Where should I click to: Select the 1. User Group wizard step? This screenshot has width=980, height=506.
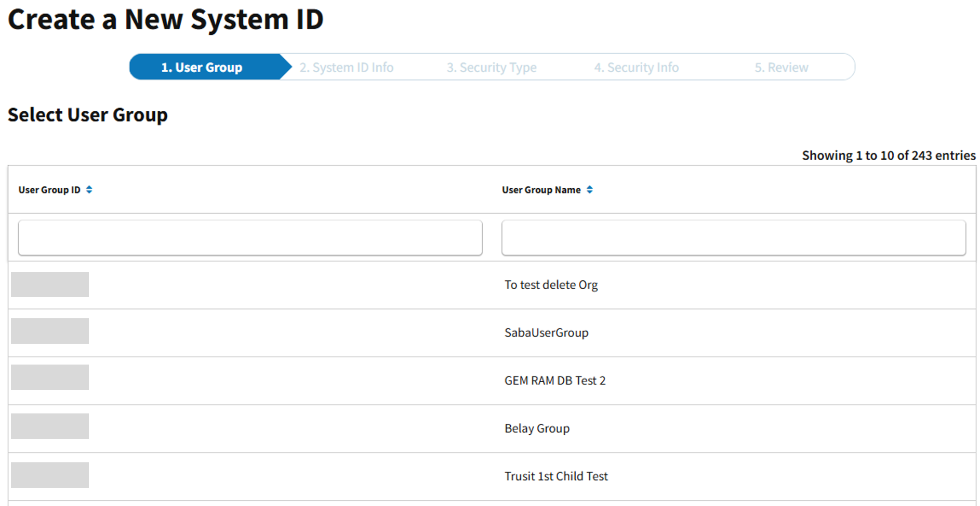point(202,67)
